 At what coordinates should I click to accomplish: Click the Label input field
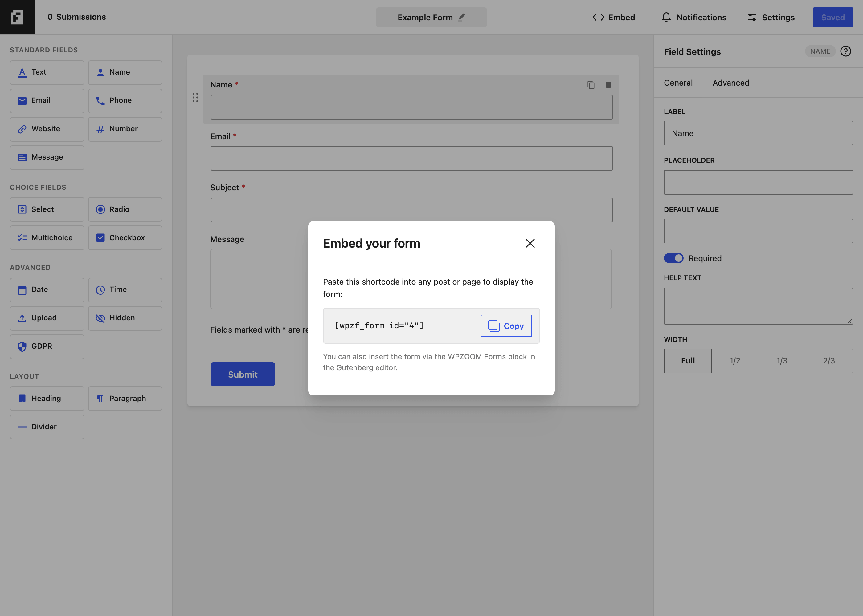758,133
